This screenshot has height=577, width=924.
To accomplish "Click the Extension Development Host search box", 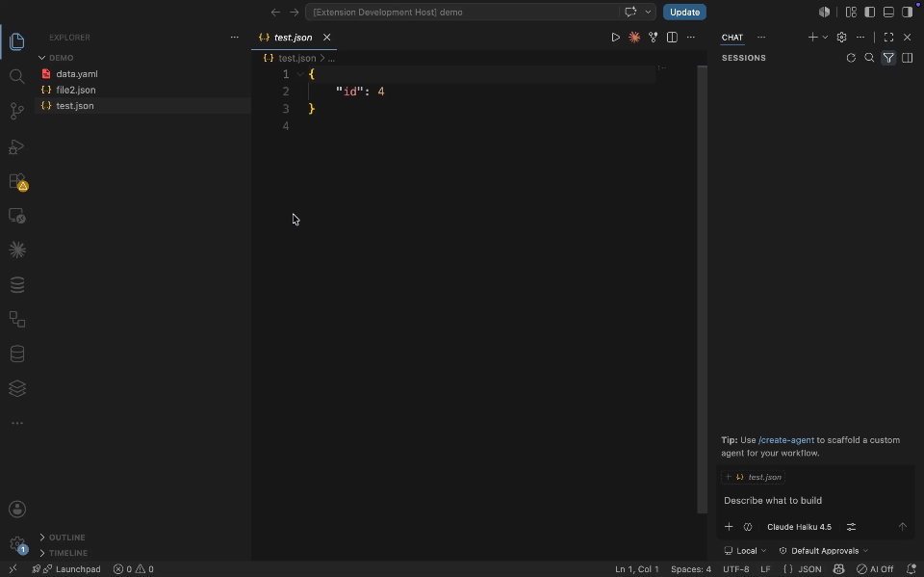I will pyautogui.click(x=463, y=12).
